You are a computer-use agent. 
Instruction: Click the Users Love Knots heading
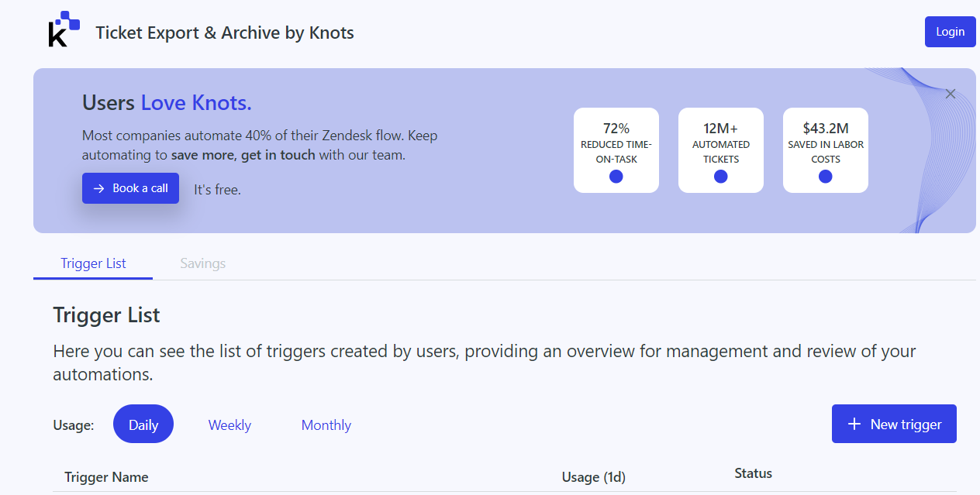pyautogui.click(x=167, y=102)
